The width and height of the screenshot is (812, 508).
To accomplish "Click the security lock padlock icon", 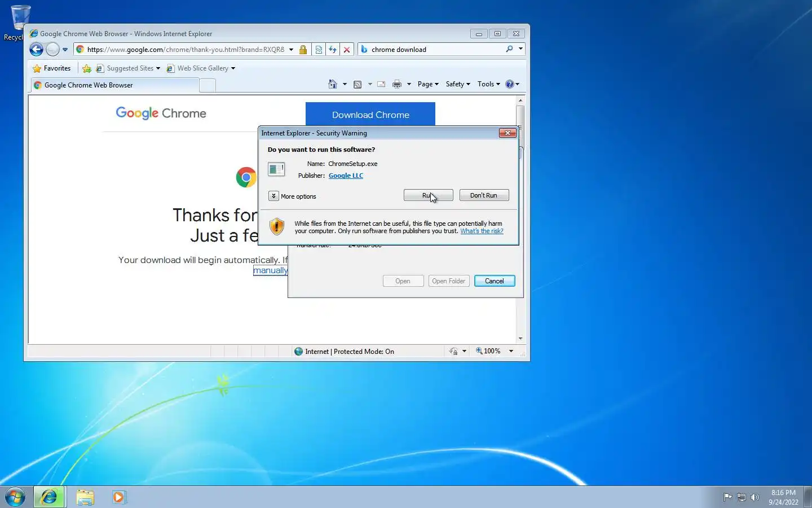I will [x=303, y=50].
